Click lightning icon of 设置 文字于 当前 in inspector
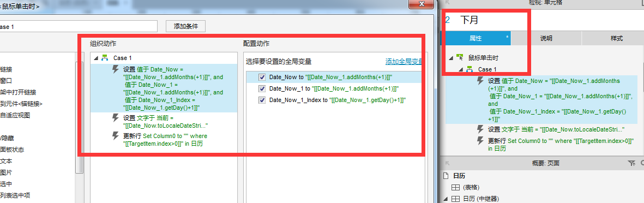Screen dimensions: 644x203 [480, 129]
